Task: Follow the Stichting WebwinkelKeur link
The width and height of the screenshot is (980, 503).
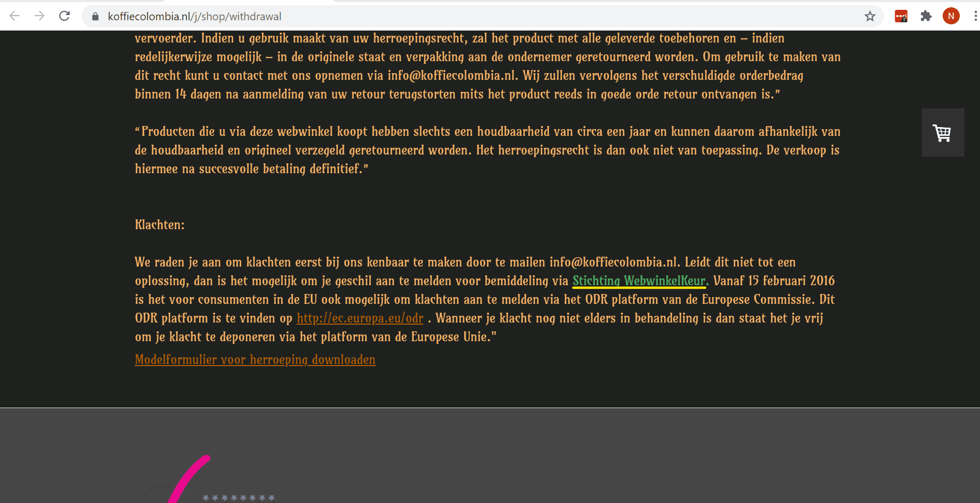Action: [639, 281]
